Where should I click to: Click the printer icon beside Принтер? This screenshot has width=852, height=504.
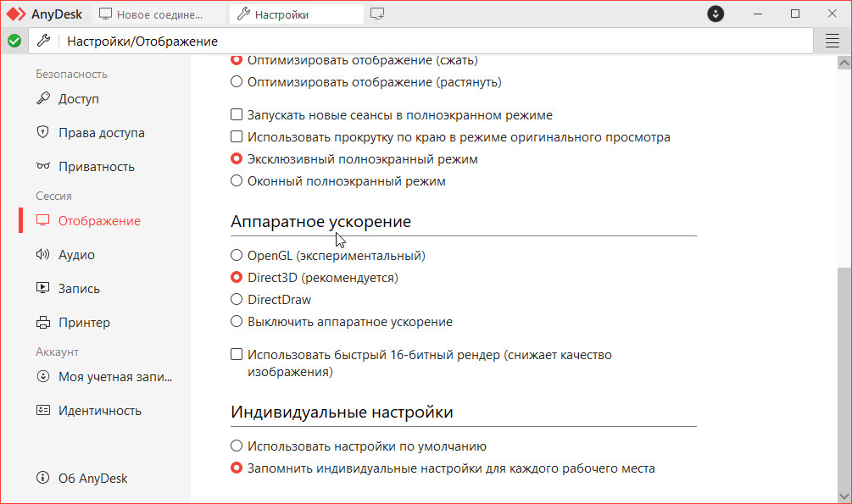[x=43, y=323]
